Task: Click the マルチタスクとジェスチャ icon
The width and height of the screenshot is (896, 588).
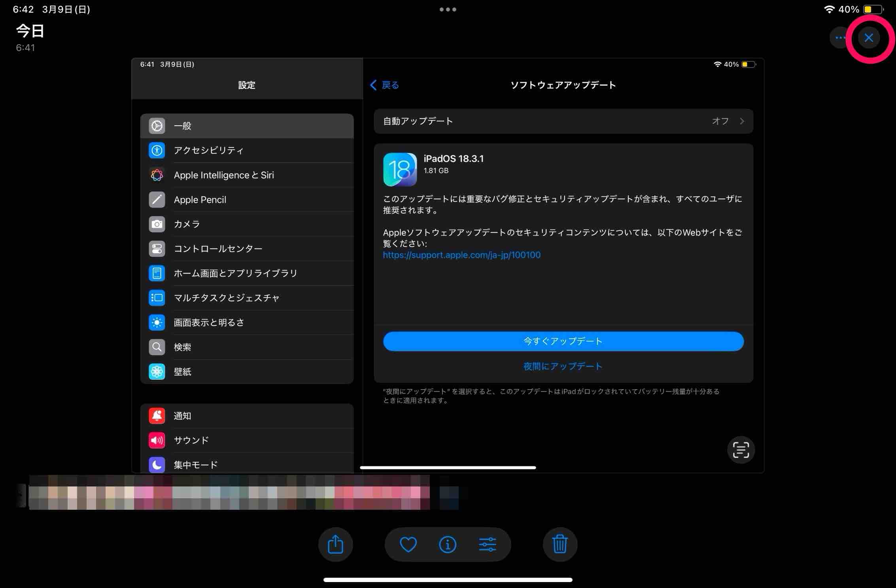Action: pyautogui.click(x=157, y=298)
